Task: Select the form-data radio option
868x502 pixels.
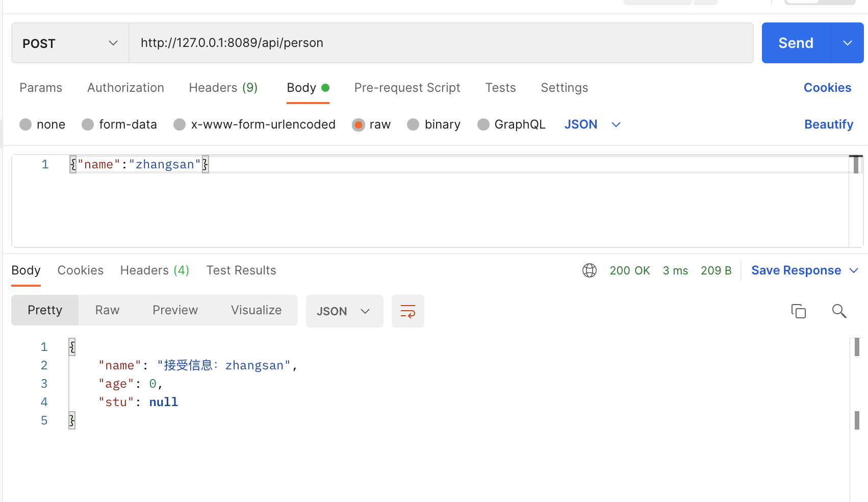Action: tap(88, 125)
